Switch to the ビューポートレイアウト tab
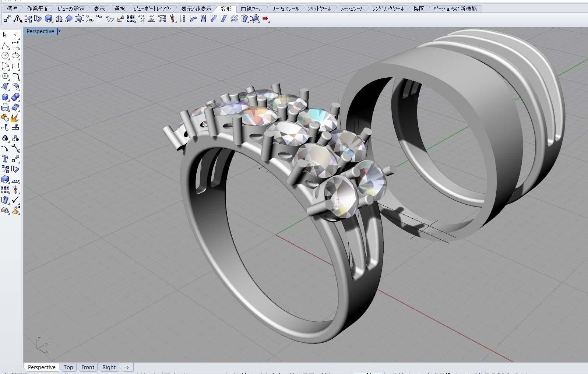Image resolution: width=588 pixels, height=374 pixels. click(x=152, y=8)
